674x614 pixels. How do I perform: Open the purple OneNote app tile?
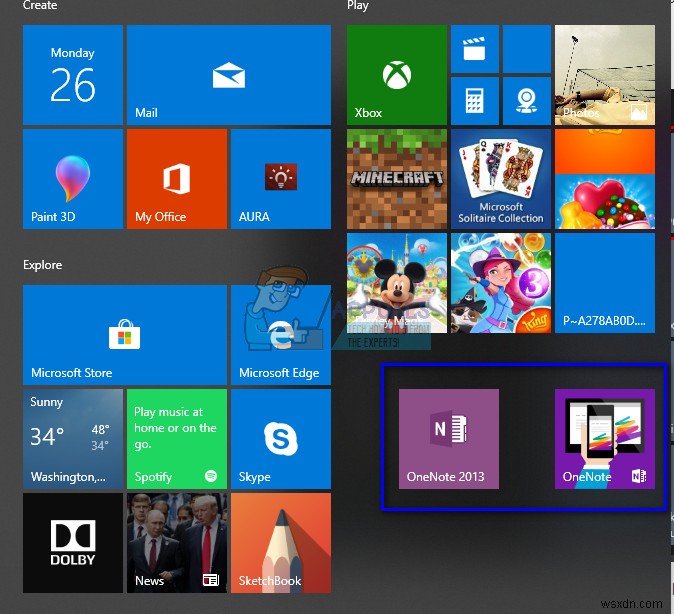(x=605, y=439)
